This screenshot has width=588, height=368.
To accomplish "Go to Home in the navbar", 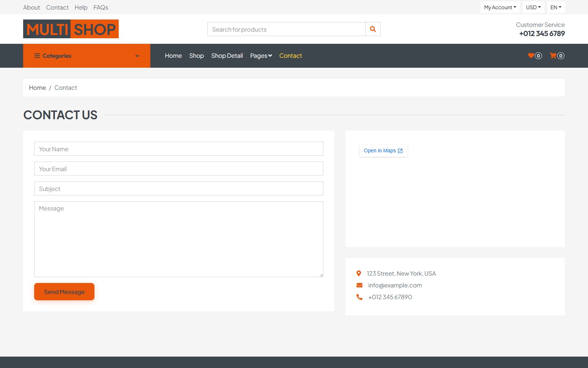I will pyautogui.click(x=173, y=56).
